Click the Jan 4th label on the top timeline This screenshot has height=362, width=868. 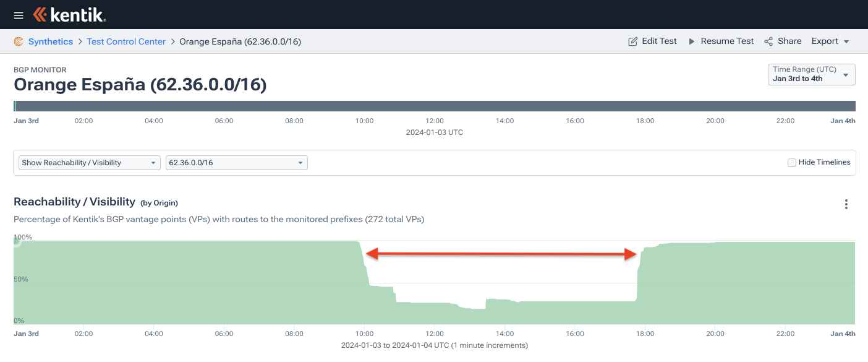(x=843, y=121)
